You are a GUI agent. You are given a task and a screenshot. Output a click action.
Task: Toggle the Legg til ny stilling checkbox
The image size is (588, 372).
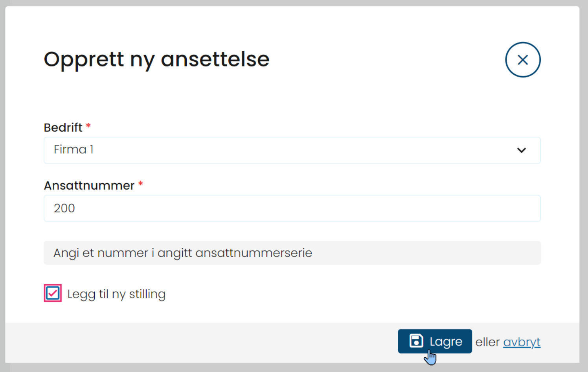click(x=53, y=293)
